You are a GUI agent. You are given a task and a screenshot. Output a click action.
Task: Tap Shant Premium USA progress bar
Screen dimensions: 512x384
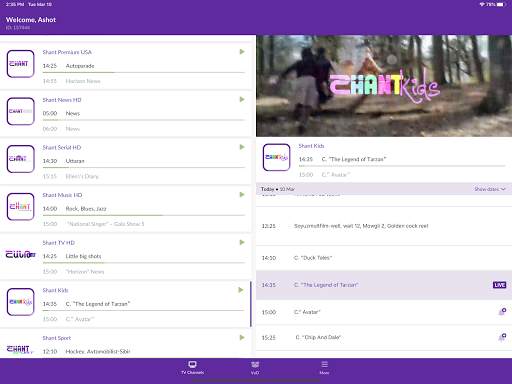144,72
